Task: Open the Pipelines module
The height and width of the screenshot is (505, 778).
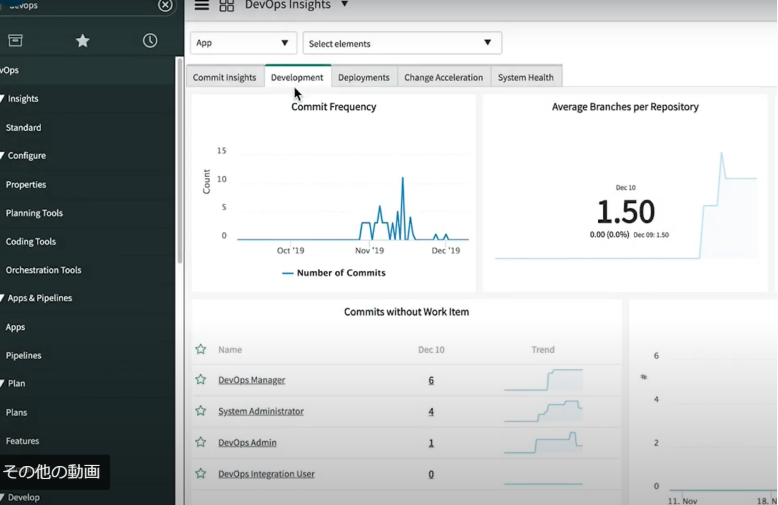Action: (x=23, y=355)
